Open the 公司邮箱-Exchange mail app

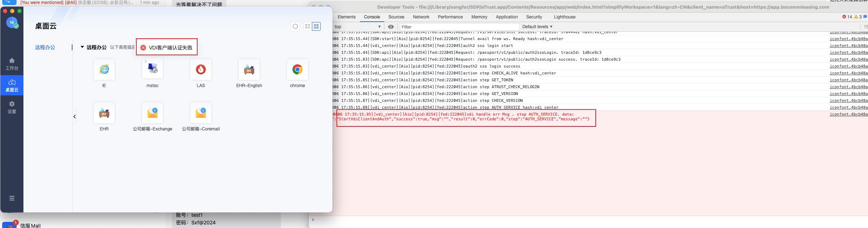coord(153,113)
